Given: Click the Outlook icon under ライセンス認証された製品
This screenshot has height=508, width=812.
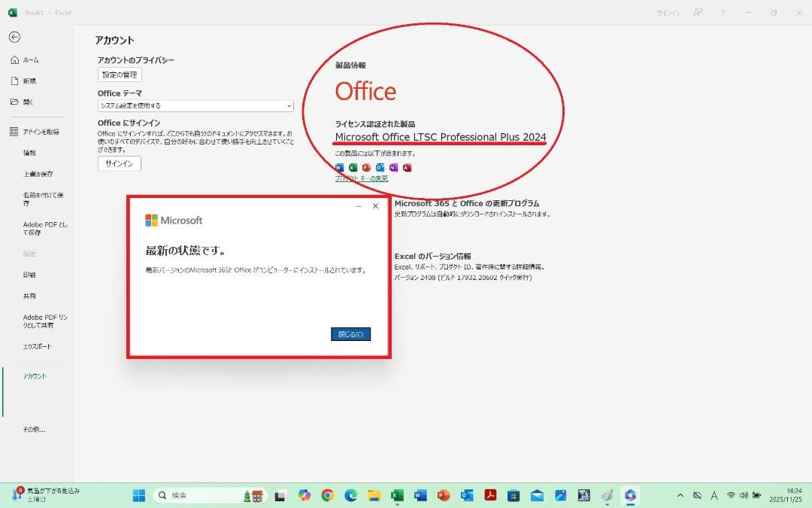Looking at the screenshot, I should click(x=380, y=167).
